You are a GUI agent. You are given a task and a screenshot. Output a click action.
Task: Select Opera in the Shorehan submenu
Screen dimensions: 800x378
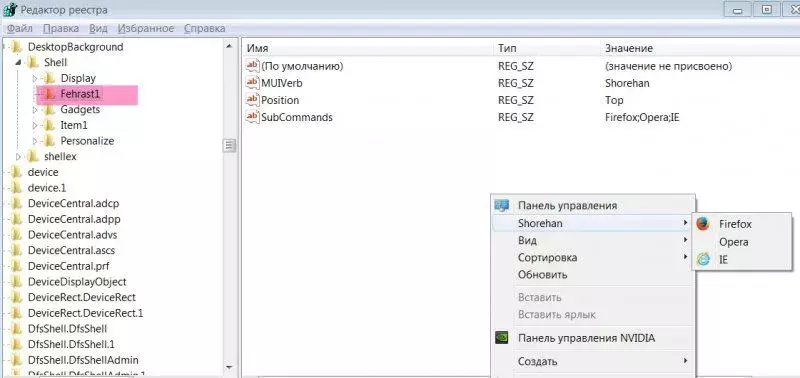734,241
